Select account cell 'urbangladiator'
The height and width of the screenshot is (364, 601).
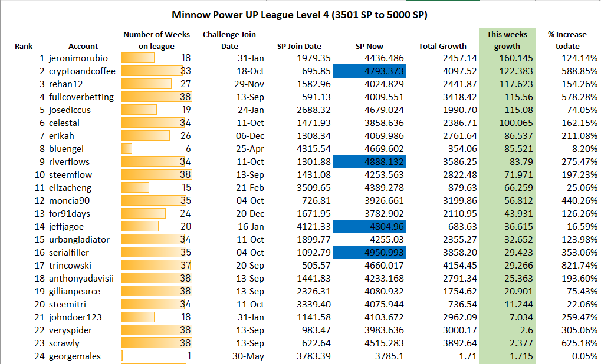click(x=79, y=240)
